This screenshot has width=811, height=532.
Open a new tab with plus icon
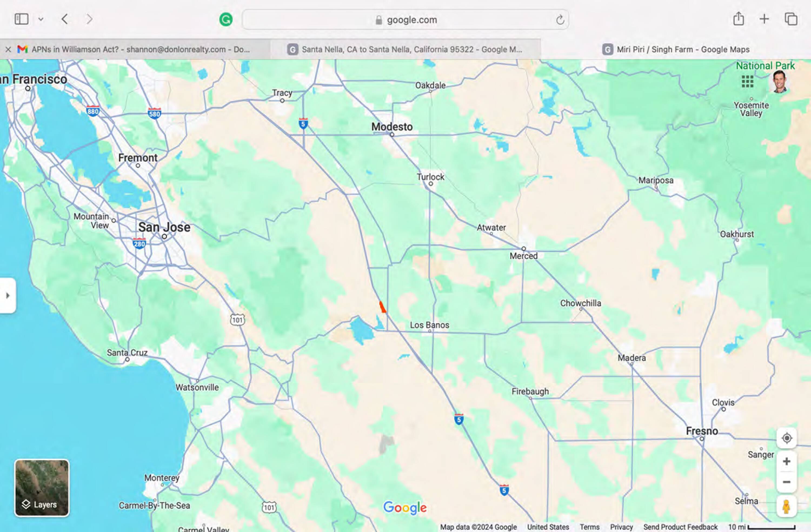[764, 19]
